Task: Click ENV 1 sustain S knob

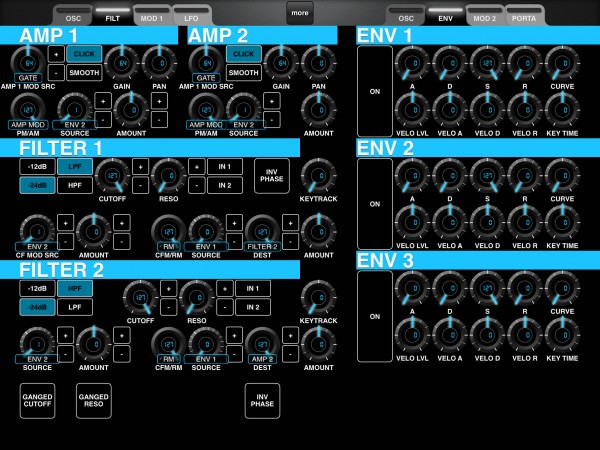Action: tap(488, 63)
